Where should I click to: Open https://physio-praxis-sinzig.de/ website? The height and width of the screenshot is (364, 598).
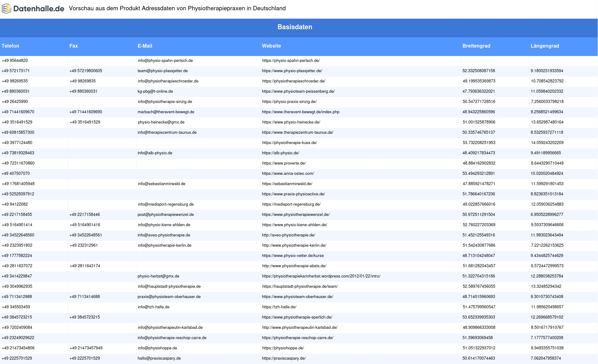tap(289, 102)
